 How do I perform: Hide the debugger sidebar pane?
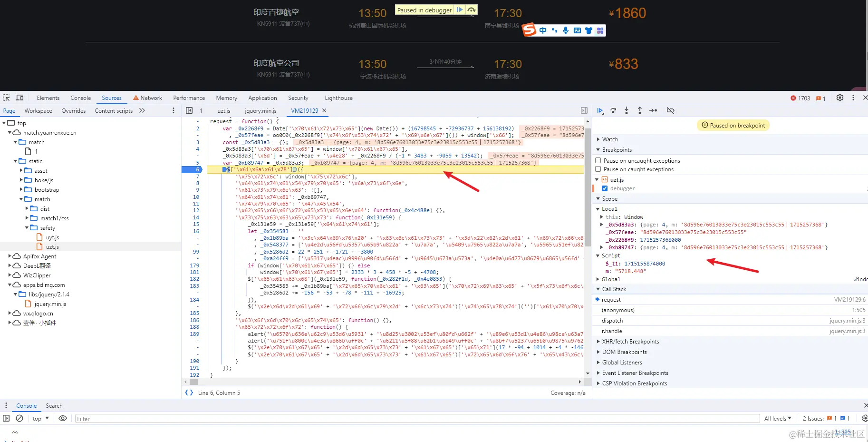coord(584,110)
